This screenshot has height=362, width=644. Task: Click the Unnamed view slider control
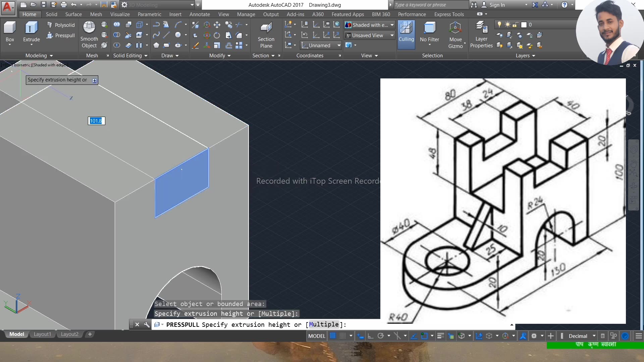click(x=320, y=45)
